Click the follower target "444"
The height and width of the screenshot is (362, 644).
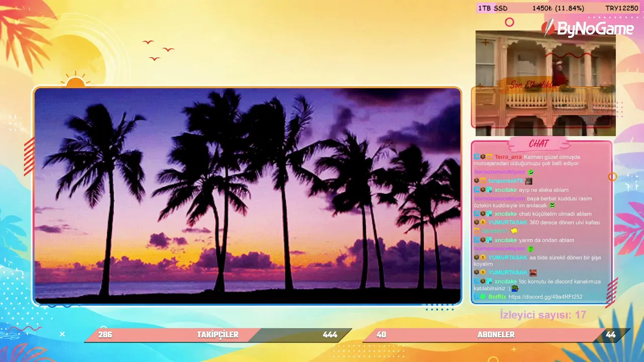(x=330, y=335)
